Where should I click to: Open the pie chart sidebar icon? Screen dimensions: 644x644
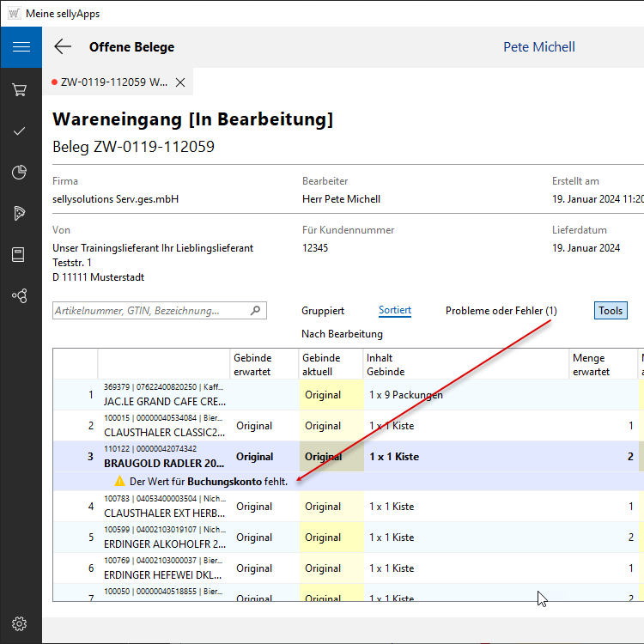click(x=20, y=173)
